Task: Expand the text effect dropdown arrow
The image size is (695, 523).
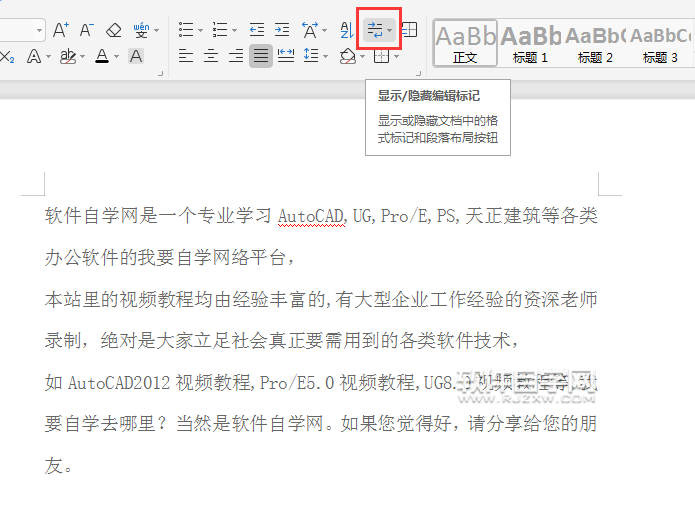Action: coord(48,57)
